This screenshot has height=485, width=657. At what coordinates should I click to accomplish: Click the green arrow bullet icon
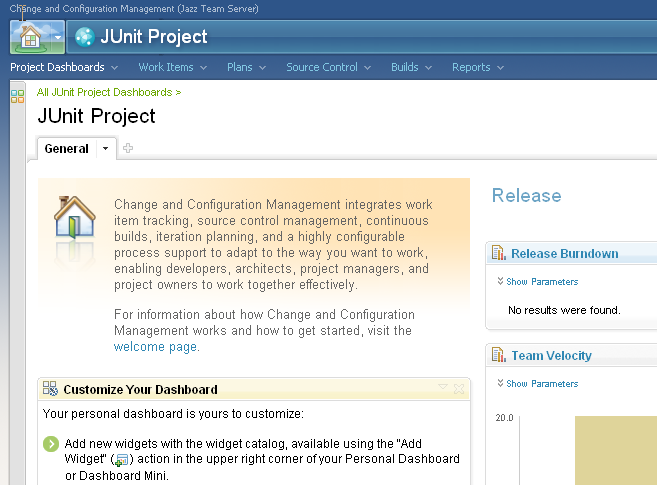pos(51,444)
